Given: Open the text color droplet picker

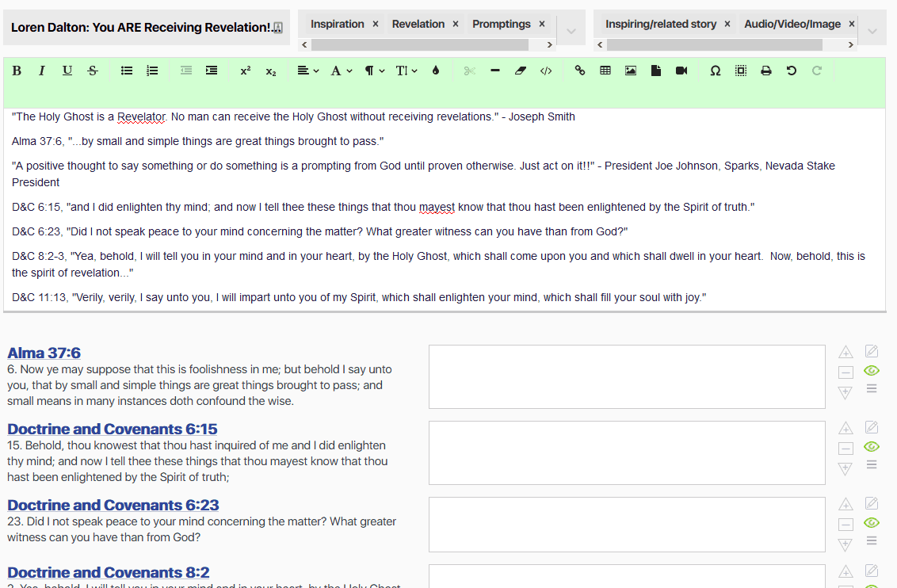Looking at the screenshot, I should [x=435, y=71].
